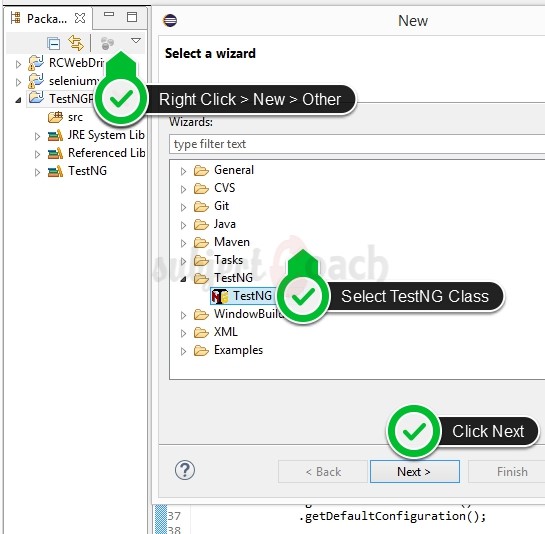Image resolution: width=545 pixels, height=534 pixels.
Task: Select the XML folder icon
Action: 201,332
